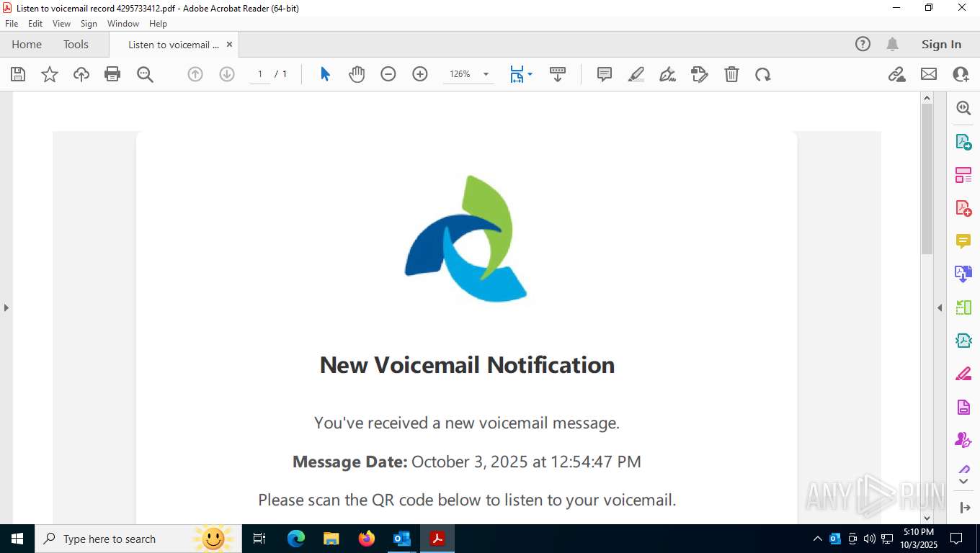
Task: Open Compress PDF tool in sidebar
Action: pyautogui.click(x=963, y=341)
